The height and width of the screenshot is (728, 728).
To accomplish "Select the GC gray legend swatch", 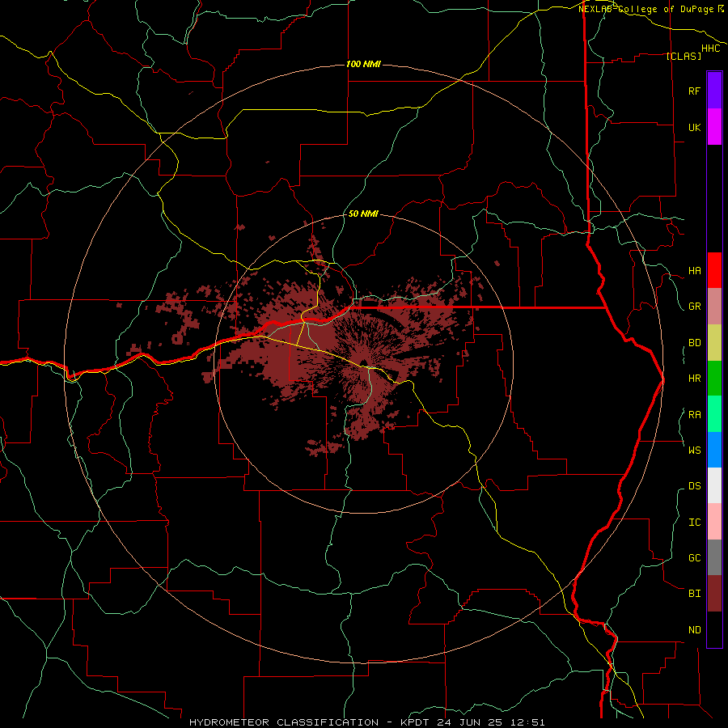I will pos(714,557).
